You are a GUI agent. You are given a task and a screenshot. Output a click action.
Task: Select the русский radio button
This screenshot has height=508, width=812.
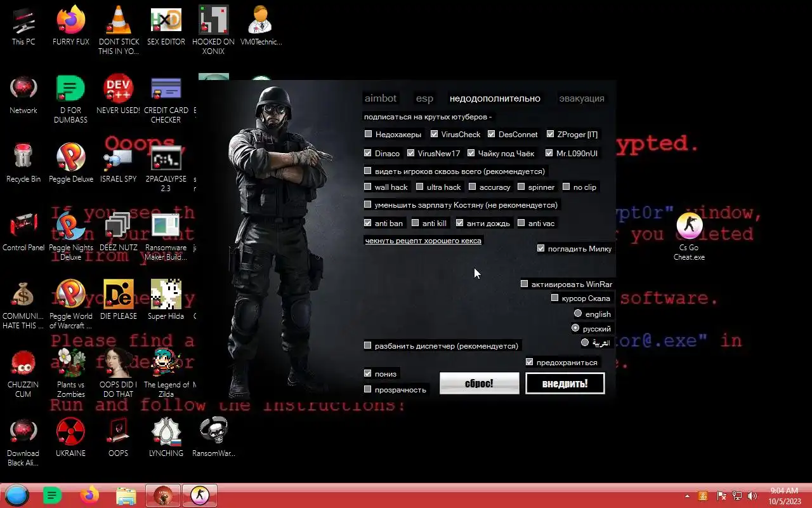pyautogui.click(x=575, y=328)
